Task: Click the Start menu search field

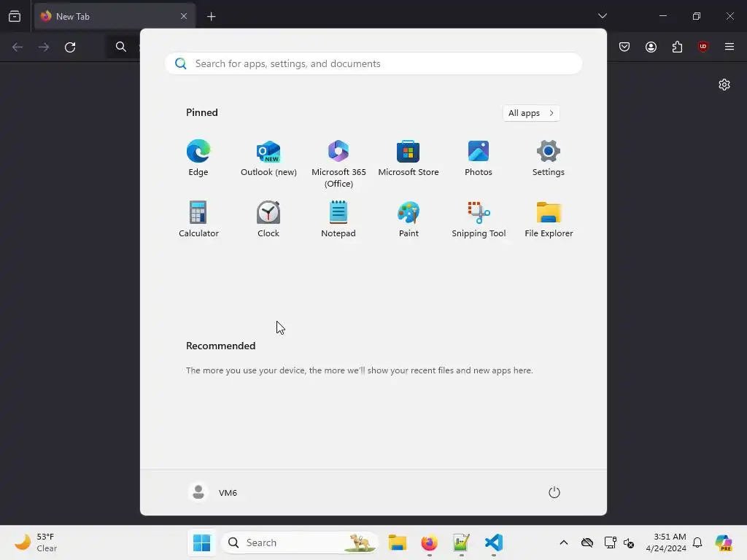Action: 373,64
